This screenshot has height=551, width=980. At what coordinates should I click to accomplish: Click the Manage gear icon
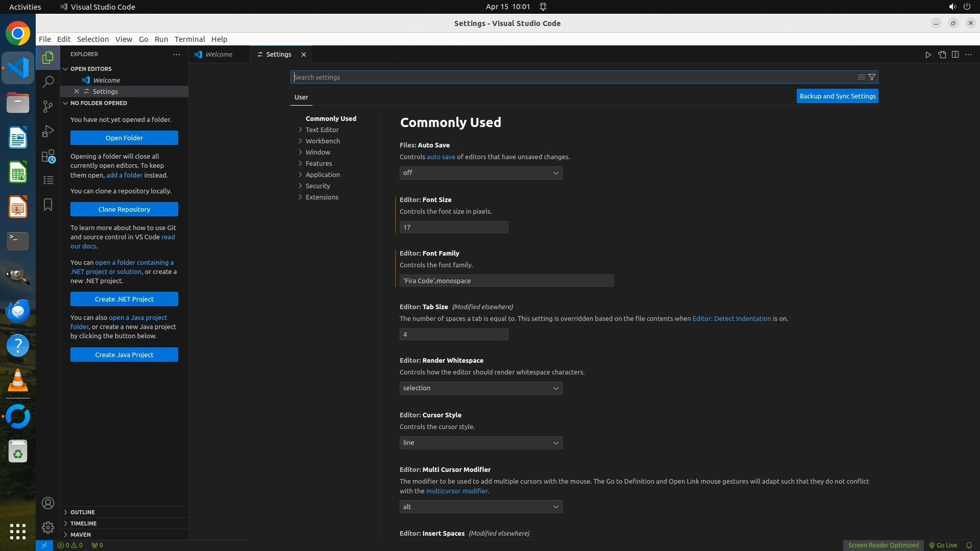[48, 527]
